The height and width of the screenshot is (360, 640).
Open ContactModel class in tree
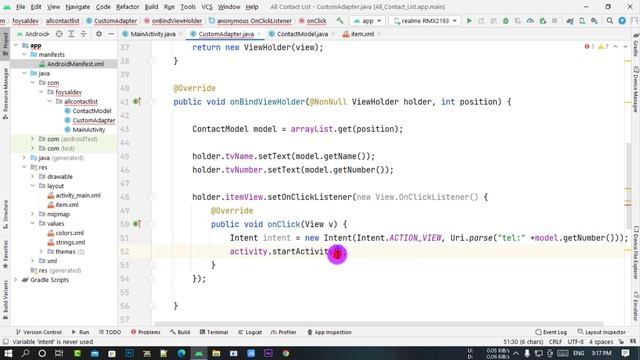click(91, 111)
